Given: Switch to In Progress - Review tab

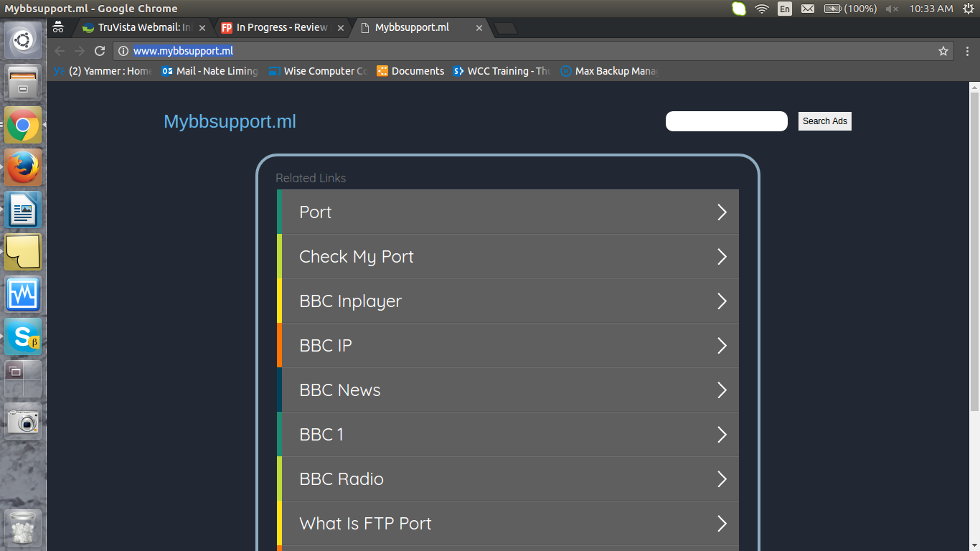Looking at the screenshot, I should coord(283,28).
